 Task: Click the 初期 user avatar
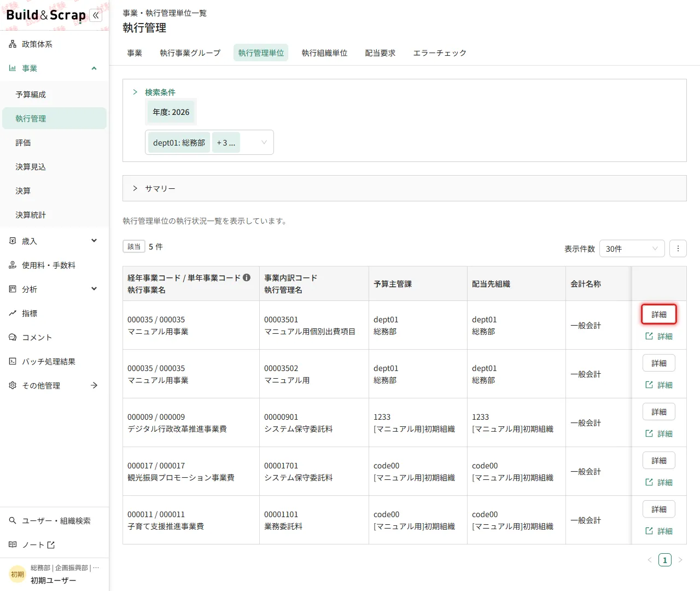coord(17,574)
